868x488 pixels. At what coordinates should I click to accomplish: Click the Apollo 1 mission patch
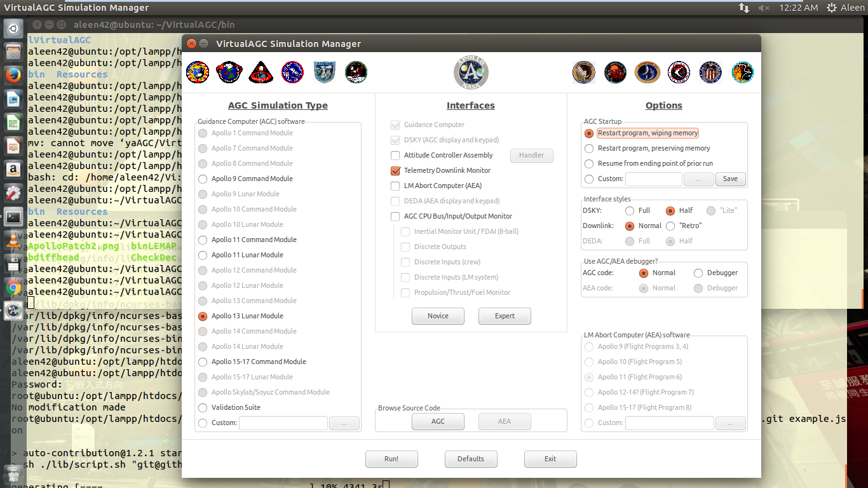click(198, 72)
